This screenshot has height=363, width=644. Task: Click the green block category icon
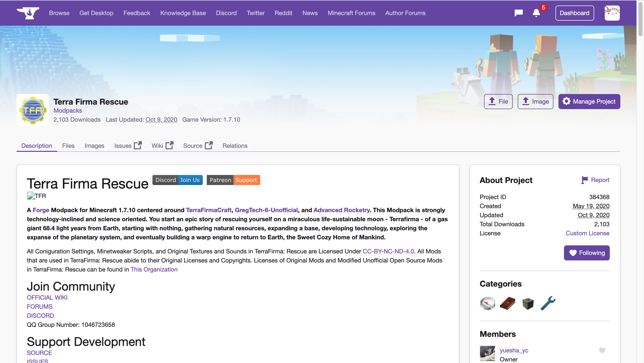528,304
